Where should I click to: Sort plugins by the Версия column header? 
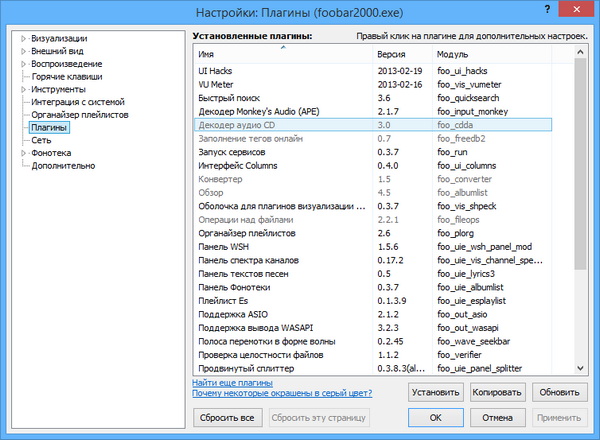point(402,54)
